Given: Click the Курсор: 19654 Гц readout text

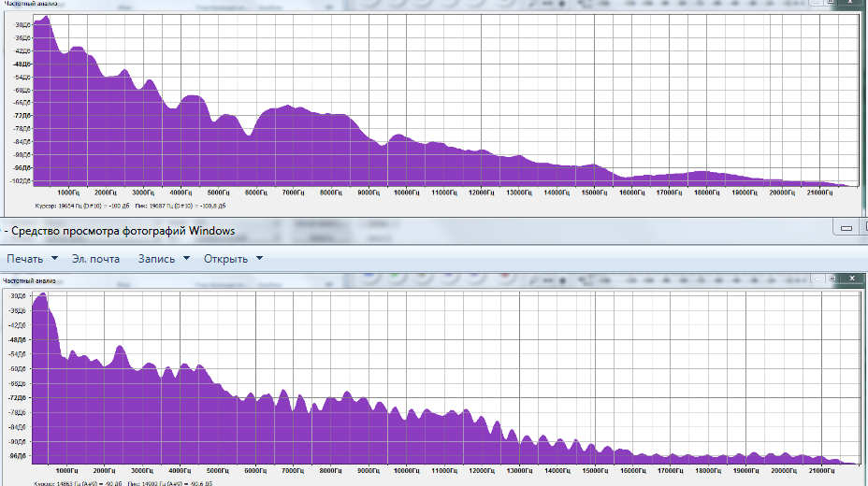Looking at the screenshot, I should (x=82, y=206).
